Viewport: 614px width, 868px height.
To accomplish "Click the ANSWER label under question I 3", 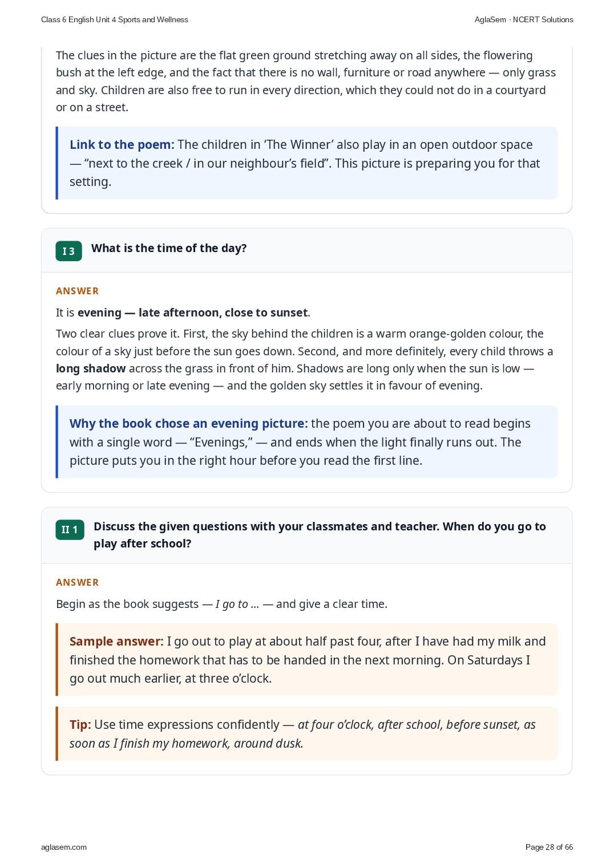I will click(78, 291).
